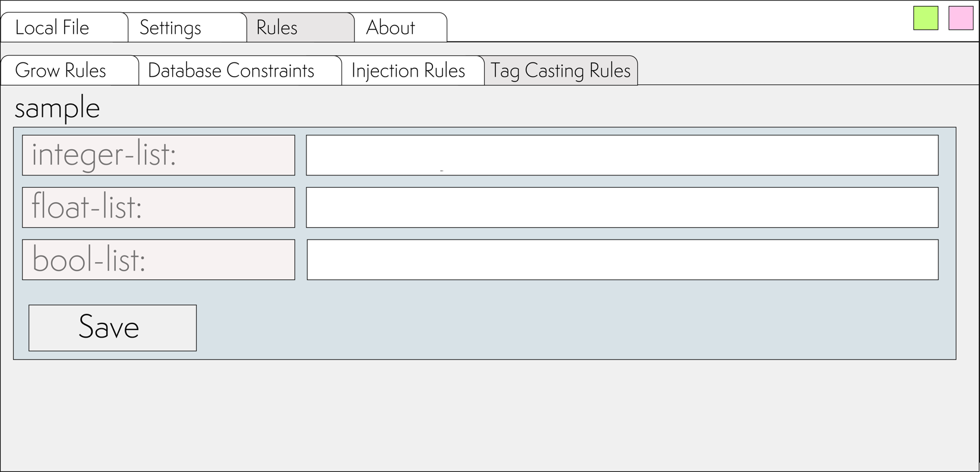The height and width of the screenshot is (472, 980).
Task: Open the Database Constraints sub-tab
Action: 240,70
